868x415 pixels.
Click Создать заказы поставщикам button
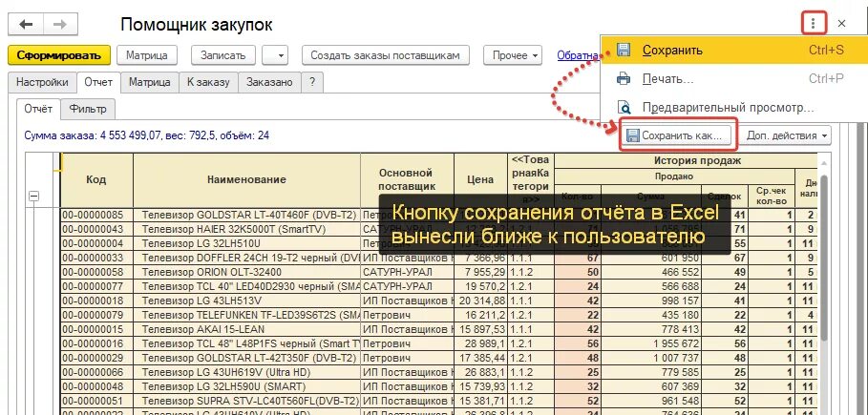pos(385,55)
